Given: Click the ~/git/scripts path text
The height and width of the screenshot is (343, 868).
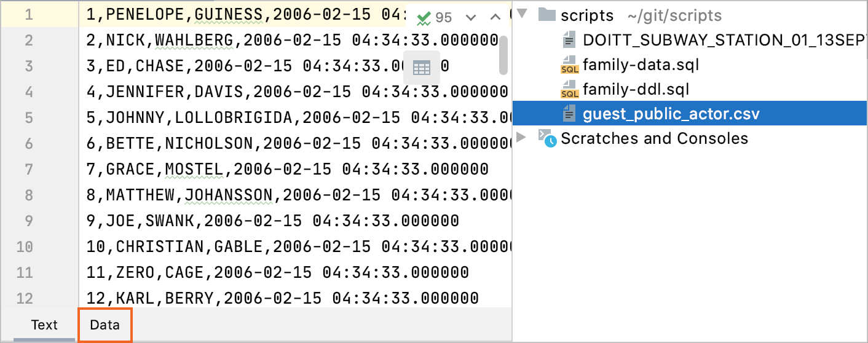Looking at the screenshot, I should pyautogui.click(x=674, y=16).
